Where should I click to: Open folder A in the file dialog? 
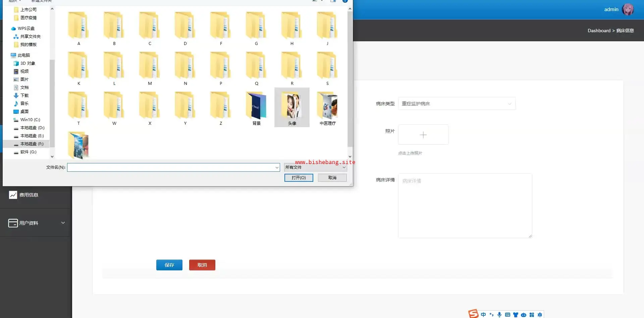pyautogui.click(x=78, y=28)
